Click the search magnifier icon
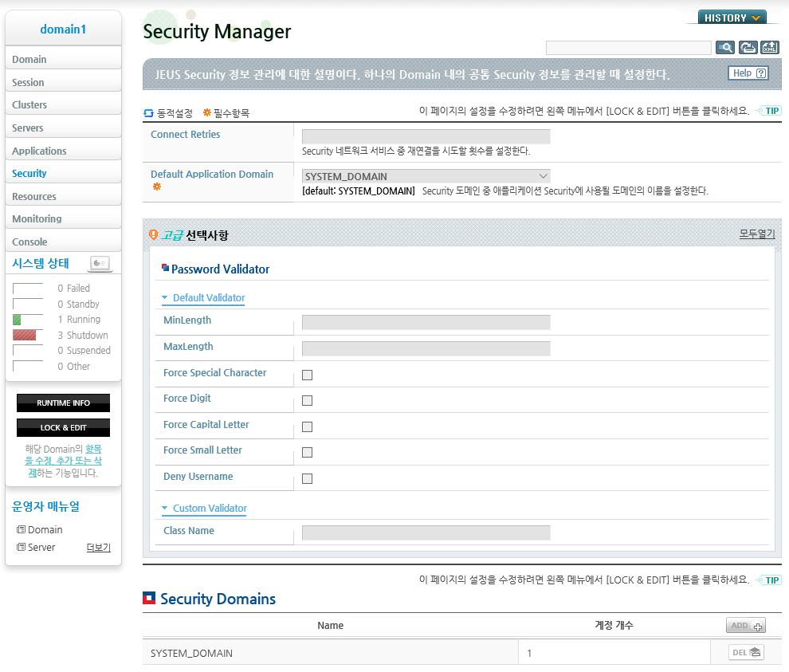This screenshot has width=789, height=672. (x=725, y=48)
